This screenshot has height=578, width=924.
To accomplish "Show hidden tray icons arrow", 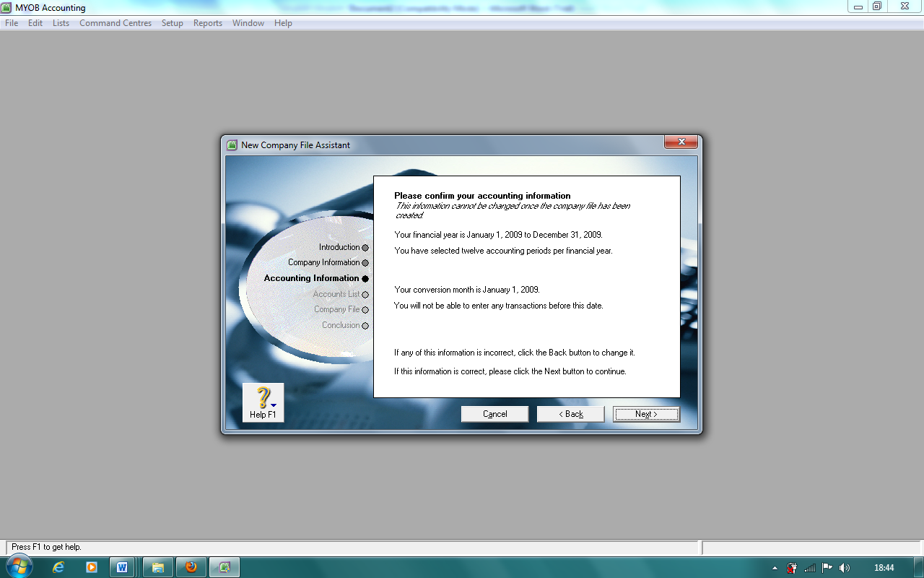I will click(775, 568).
